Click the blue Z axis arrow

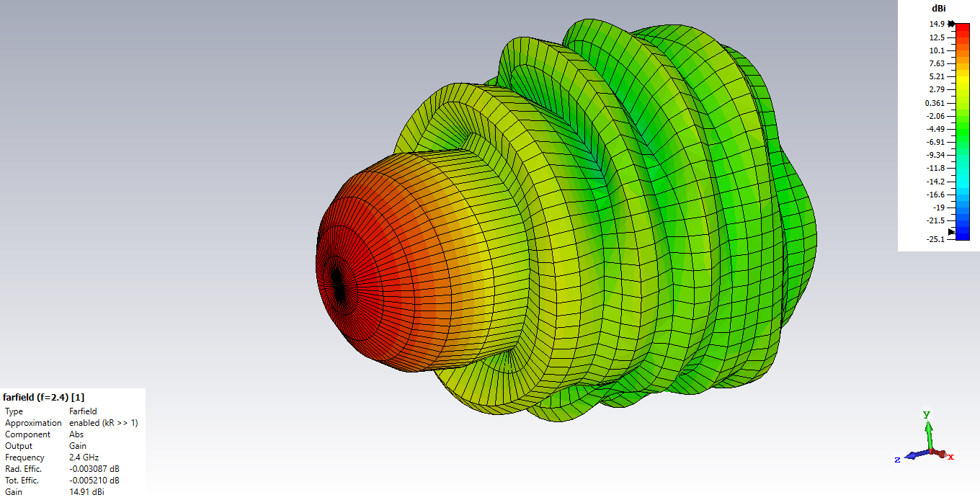tap(912, 455)
